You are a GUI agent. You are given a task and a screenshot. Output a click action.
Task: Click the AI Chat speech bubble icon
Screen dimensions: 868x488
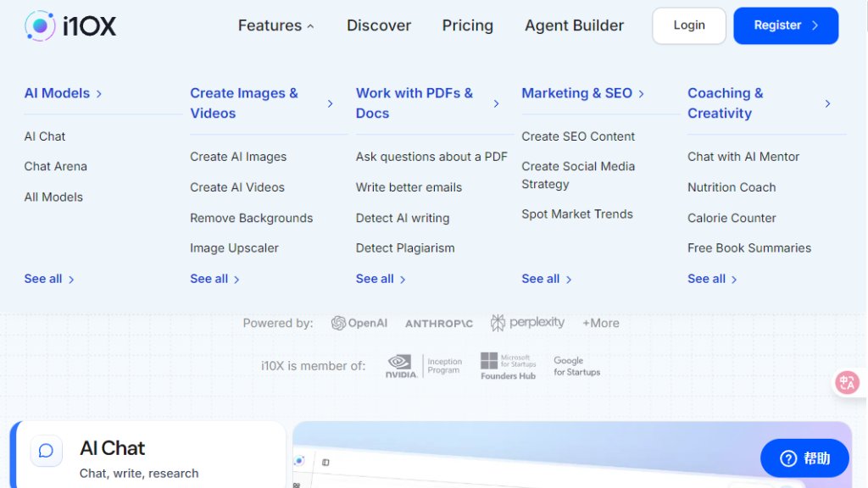(47, 451)
